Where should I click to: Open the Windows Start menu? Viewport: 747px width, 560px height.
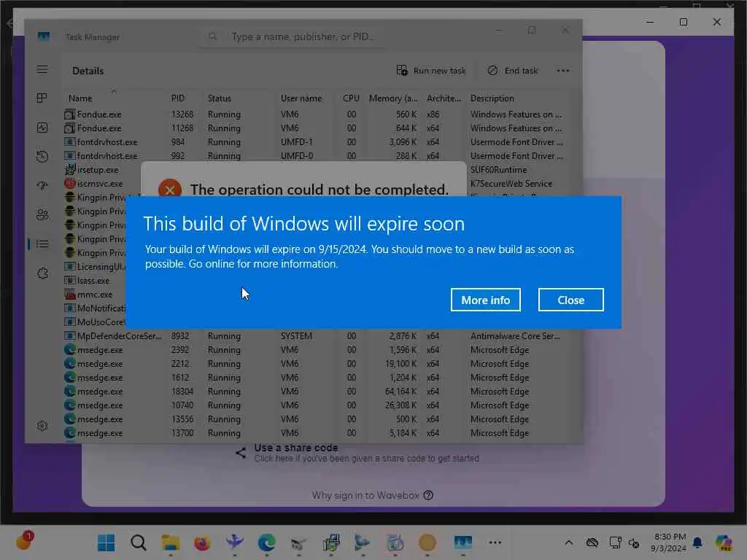click(x=106, y=542)
